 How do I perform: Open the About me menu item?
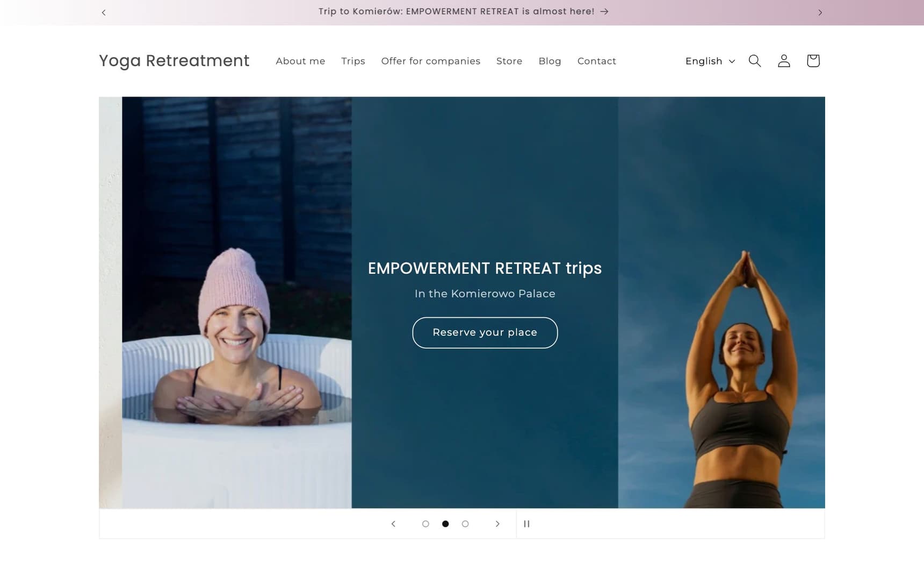(300, 61)
